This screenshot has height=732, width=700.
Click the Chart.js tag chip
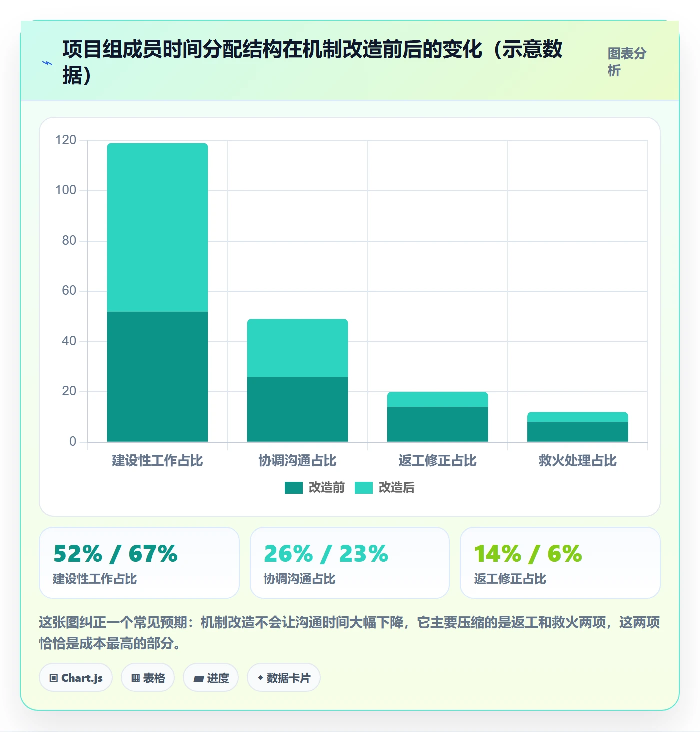tap(76, 678)
